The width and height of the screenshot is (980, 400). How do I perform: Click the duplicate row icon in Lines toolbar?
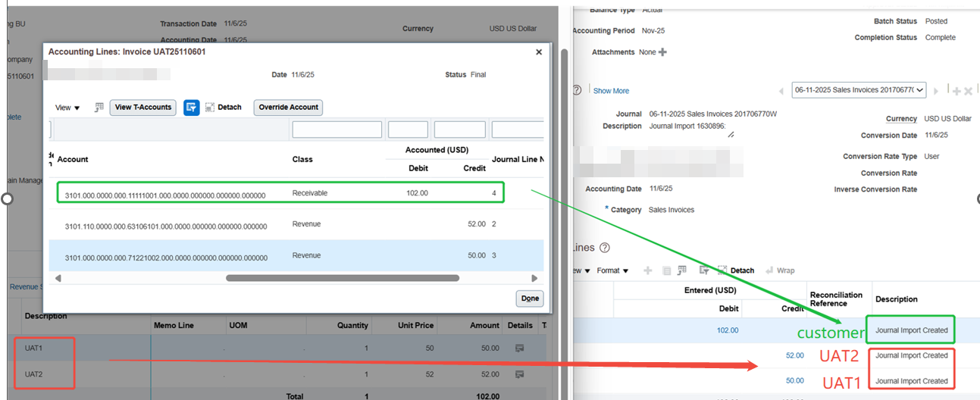[x=666, y=270]
